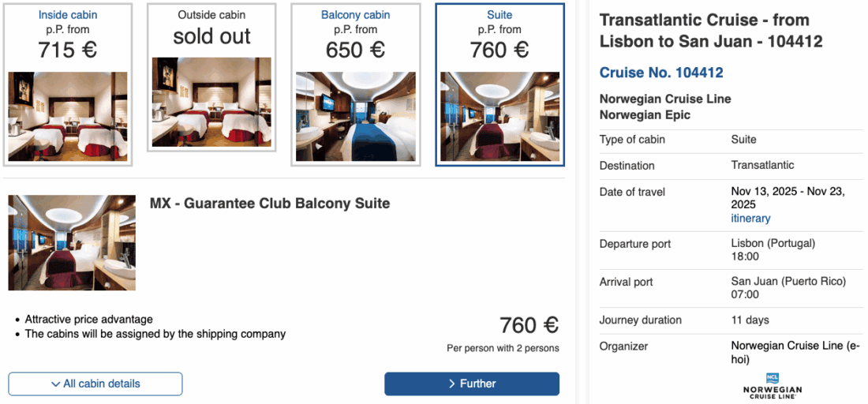The width and height of the screenshot is (868, 404).
Task: Expand All cabin details
Action: coord(95,384)
